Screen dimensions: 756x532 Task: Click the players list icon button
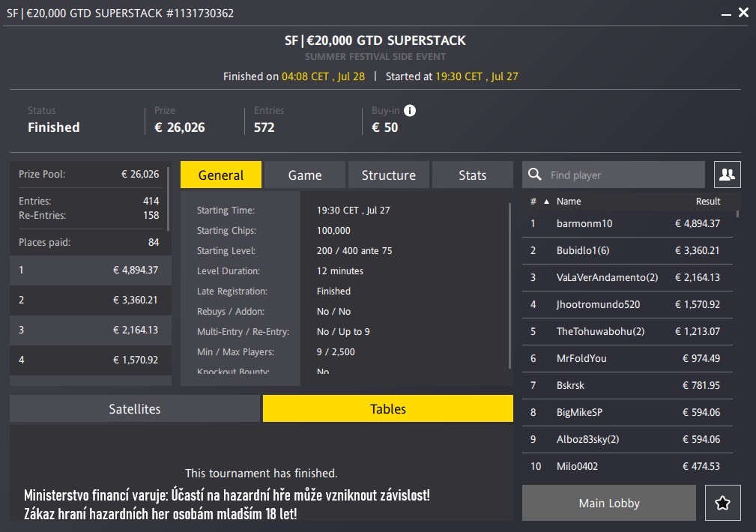click(x=727, y=175)
